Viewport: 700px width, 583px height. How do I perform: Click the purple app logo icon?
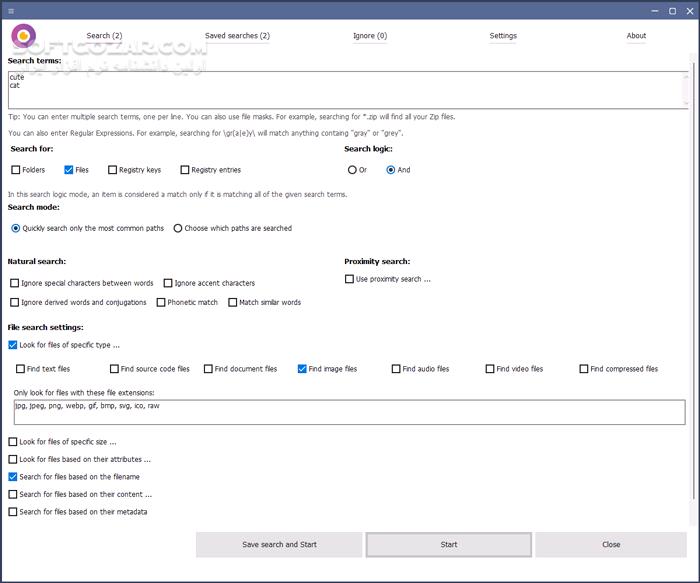(x=22, y=37)
